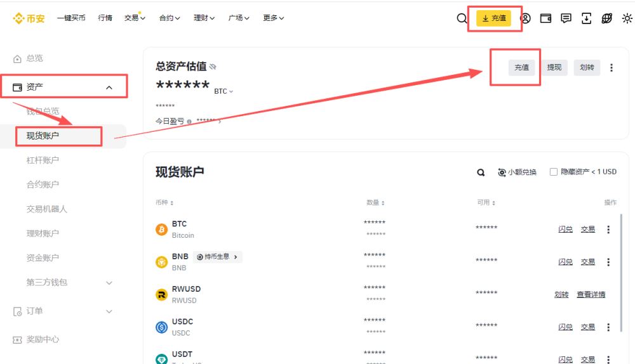The height and width of the screenshot is (364, 635).
Task: Click the 提现 withdraw button
Action: pos(554,68)
